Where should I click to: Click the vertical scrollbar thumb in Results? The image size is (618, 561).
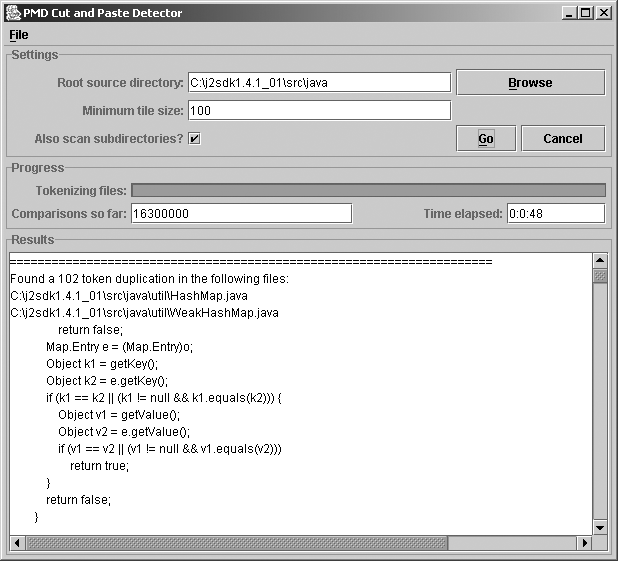[x=600, y=277]
